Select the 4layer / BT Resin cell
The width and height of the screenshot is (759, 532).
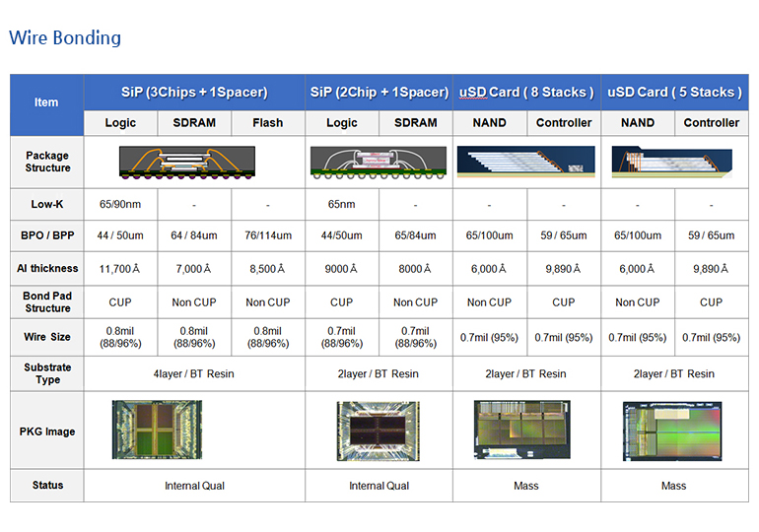pyautogui.click(x=193, y=374)
